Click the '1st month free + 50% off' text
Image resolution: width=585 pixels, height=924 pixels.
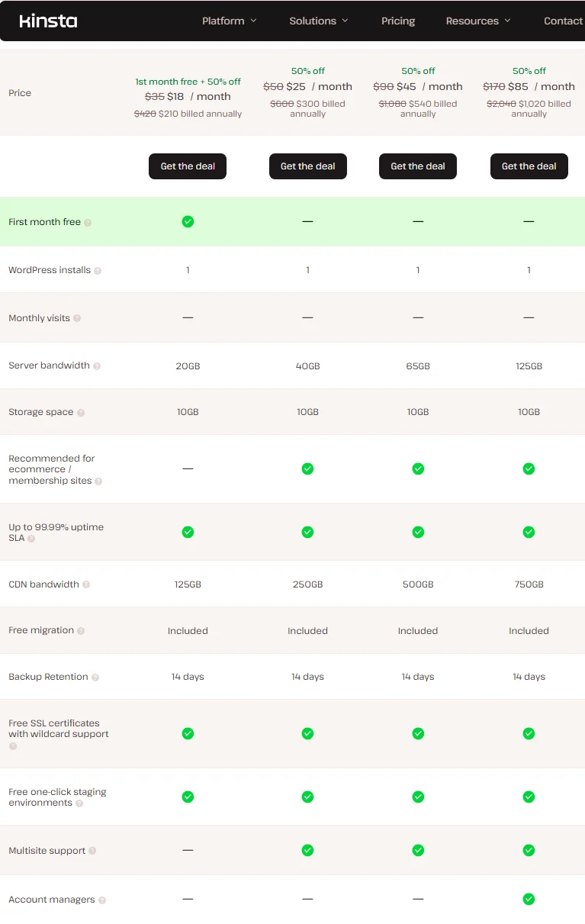coord(188,82)
